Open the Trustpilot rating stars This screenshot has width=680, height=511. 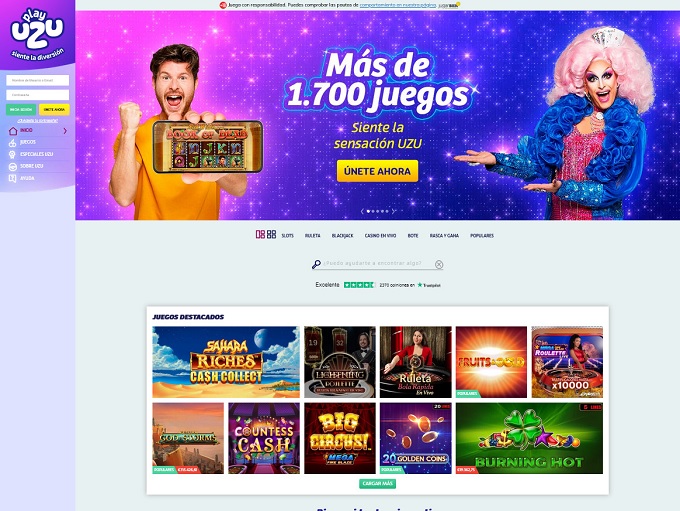tap(359, 285)
